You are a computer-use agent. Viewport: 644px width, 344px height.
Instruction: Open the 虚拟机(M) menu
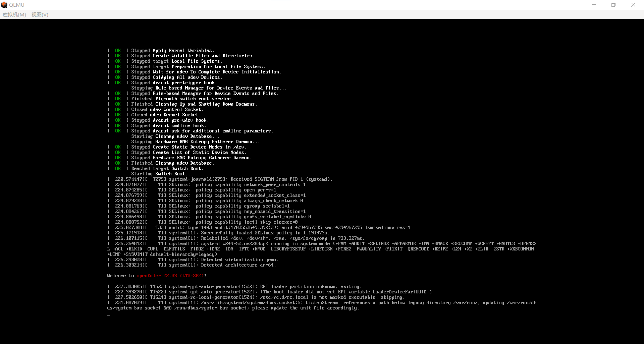pyautogui.click(x=14, y=15)
